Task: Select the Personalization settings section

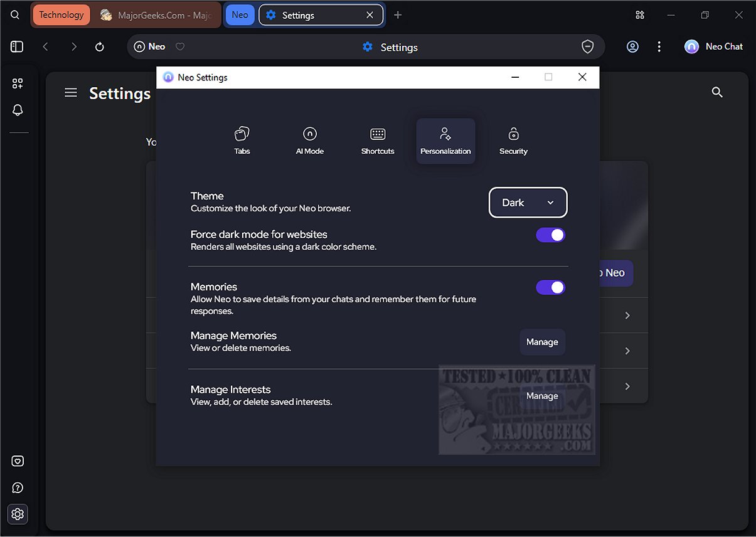Action: (445, 141)
